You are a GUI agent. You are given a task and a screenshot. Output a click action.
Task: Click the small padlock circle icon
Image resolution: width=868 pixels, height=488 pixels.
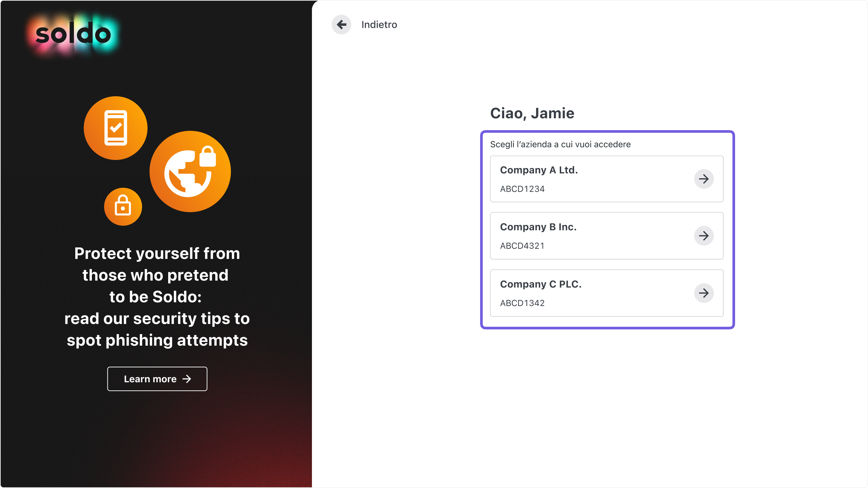point(123,206)
